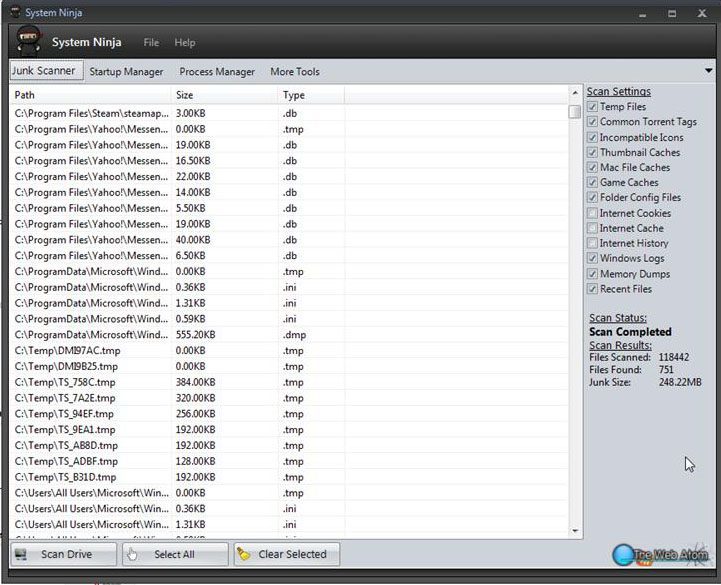Switch to Junk Scanner tab
721x585 pixels.
(x=46, y=71)
